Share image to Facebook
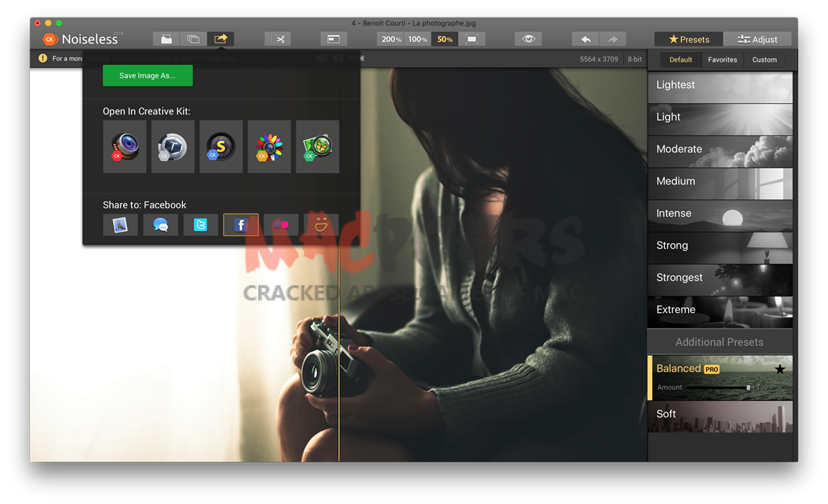Image resolution: width=828 pixels, height=504 pixels. pyautogui.click(x=241, y=224)
